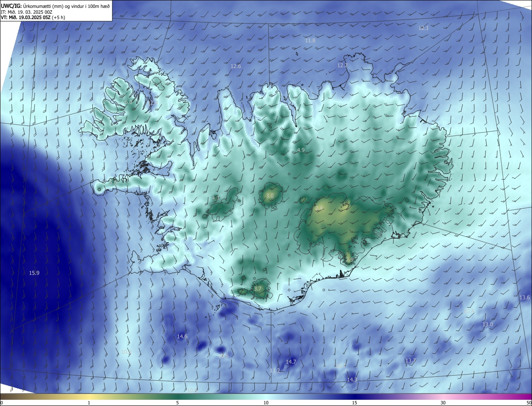Click the map value 14.7
The image size is (532, 406).
(x=291, y=362)
